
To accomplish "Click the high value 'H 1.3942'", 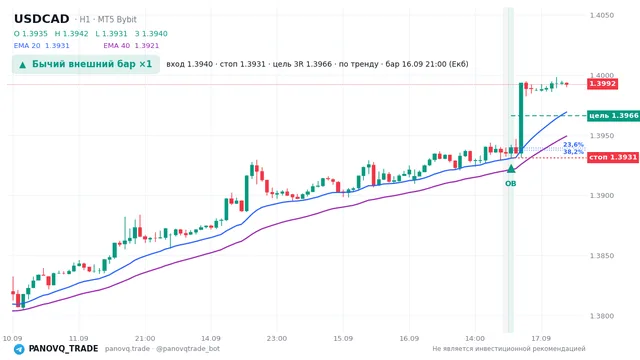I will click(x=71, y=34).
